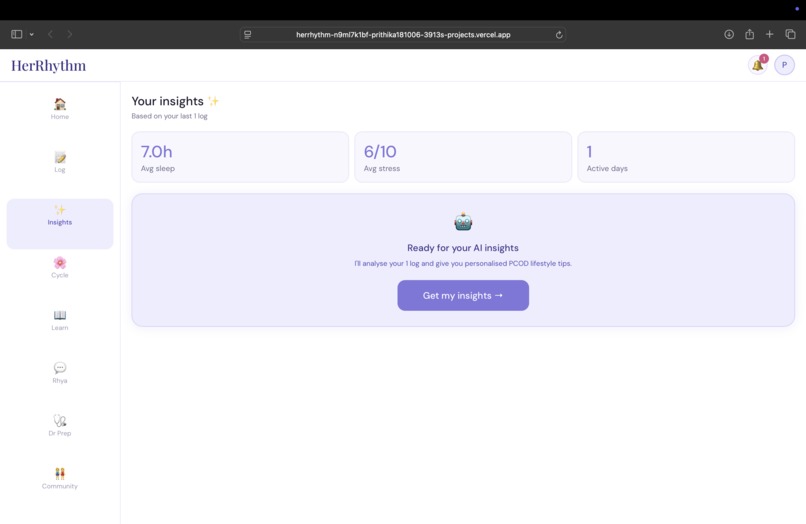The image size is (806, 524).
Task: Click 'Ready for your AI insights' text
Action: (463, 248)
